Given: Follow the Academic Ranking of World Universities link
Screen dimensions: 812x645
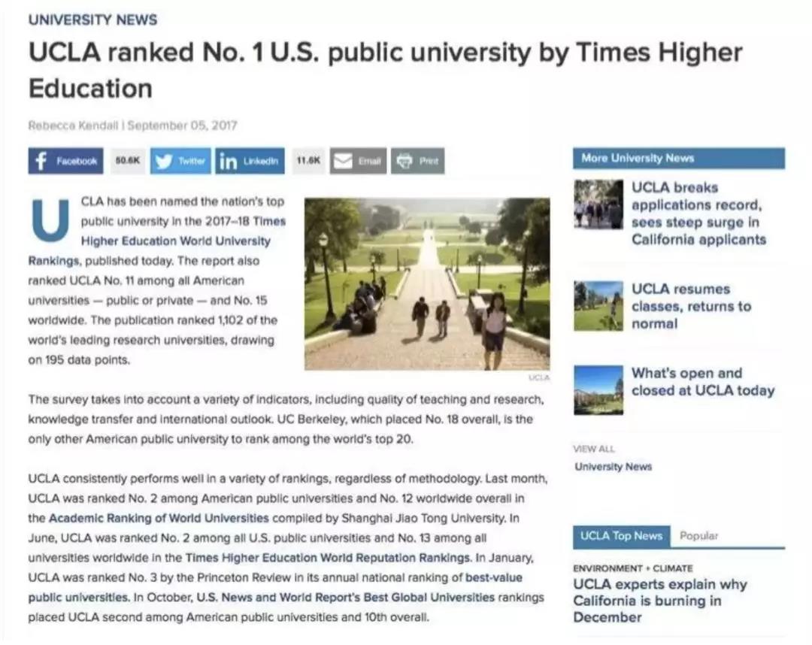Looking at the screenshot, I should pos(159,518).
